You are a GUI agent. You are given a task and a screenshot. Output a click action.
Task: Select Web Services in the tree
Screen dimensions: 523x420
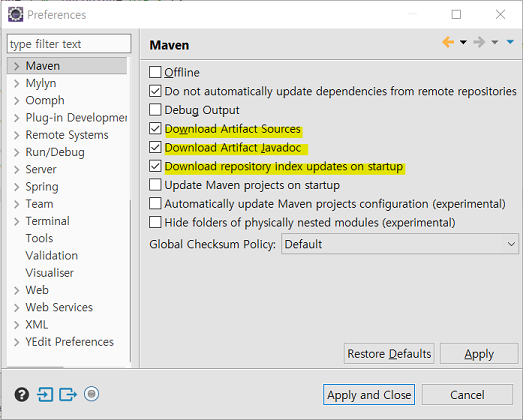coord(59,307)
